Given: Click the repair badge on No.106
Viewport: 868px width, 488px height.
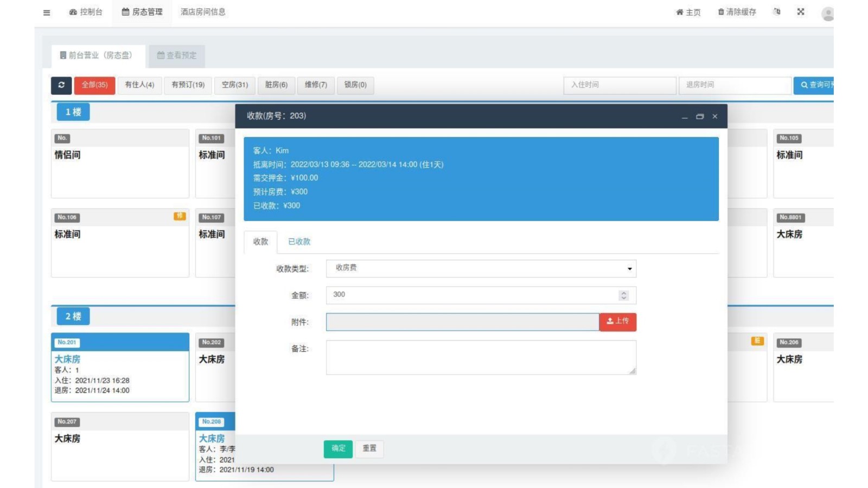Looking at the screenshot, I should 180,216.
